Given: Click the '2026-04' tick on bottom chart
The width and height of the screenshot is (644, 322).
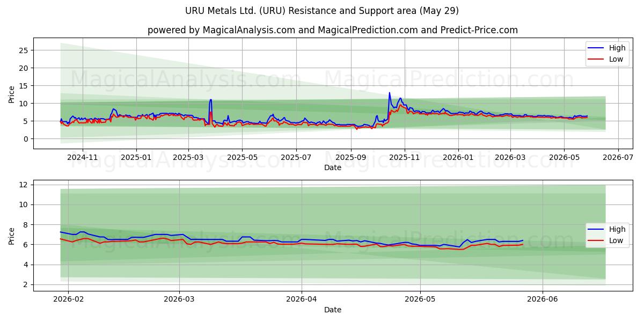Looking at the screenshot, I should tap(302, 300).
